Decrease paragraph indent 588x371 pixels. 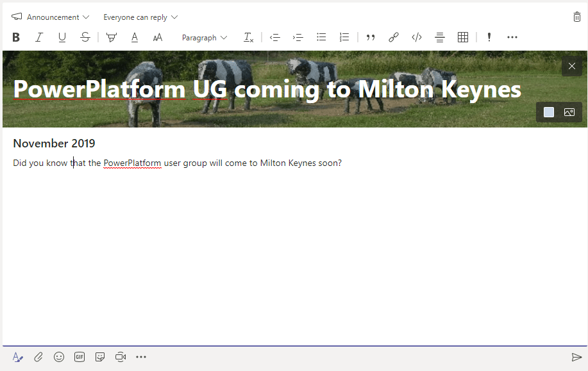275,37
